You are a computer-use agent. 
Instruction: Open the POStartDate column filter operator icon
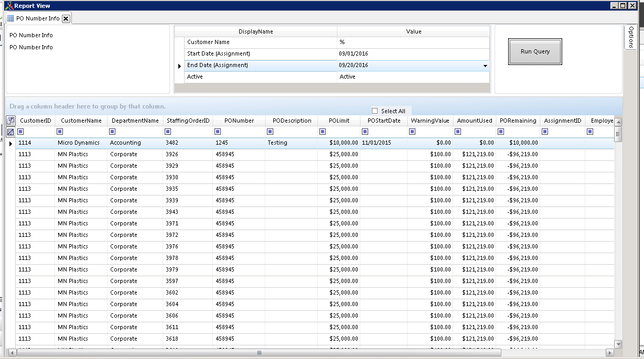tap(366, 132)
